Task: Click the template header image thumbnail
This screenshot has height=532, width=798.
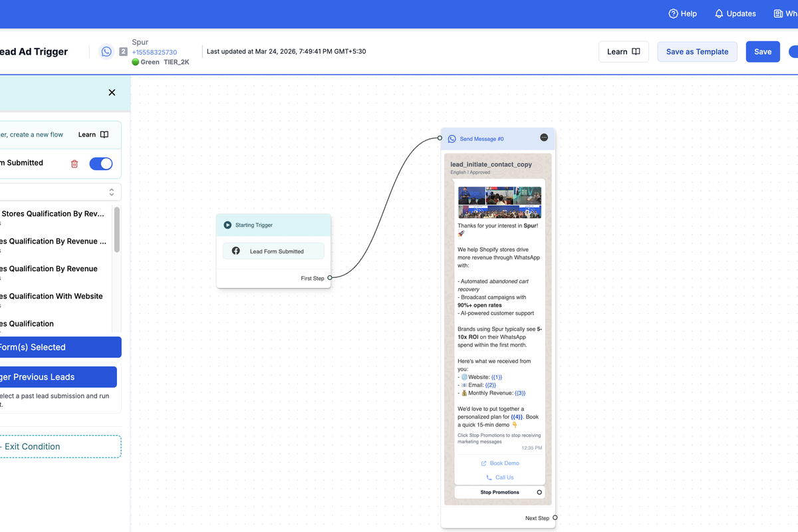Action: click(x=499, y=202)
